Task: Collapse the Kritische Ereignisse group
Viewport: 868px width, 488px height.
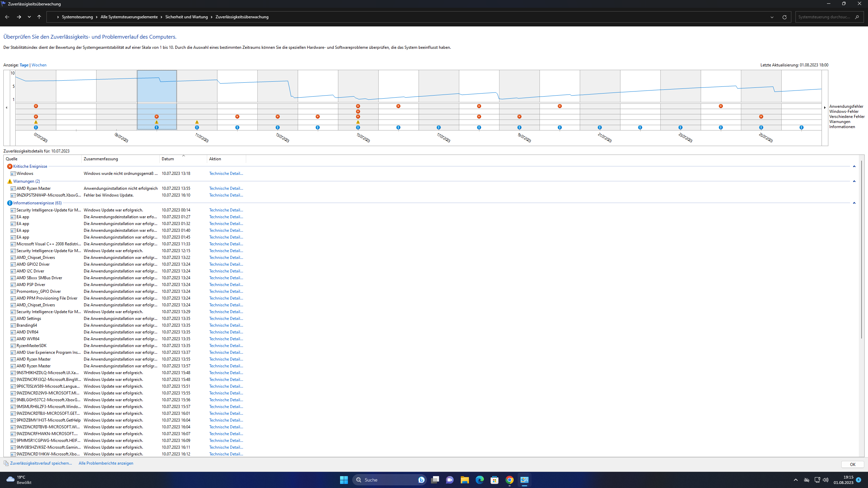Action: [854, 166]
